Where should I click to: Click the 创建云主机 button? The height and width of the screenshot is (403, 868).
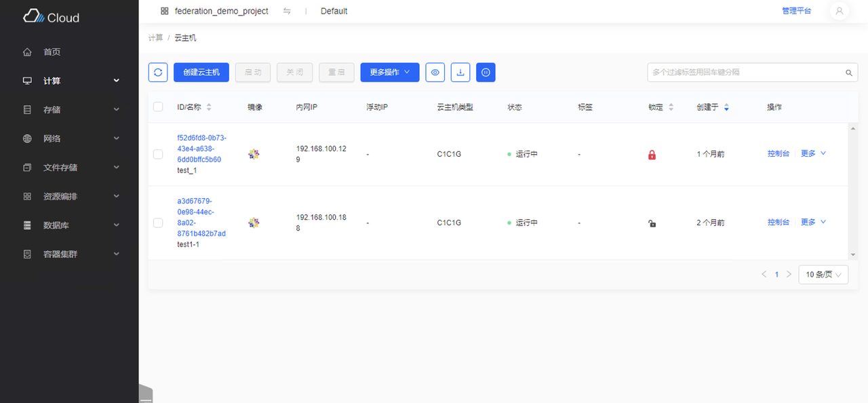(x=201, y=72)
